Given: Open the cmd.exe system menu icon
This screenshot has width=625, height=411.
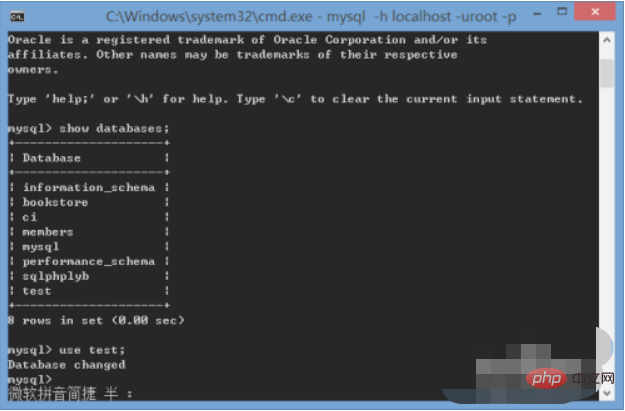Looking at the screenshot, I should (17, 17).
